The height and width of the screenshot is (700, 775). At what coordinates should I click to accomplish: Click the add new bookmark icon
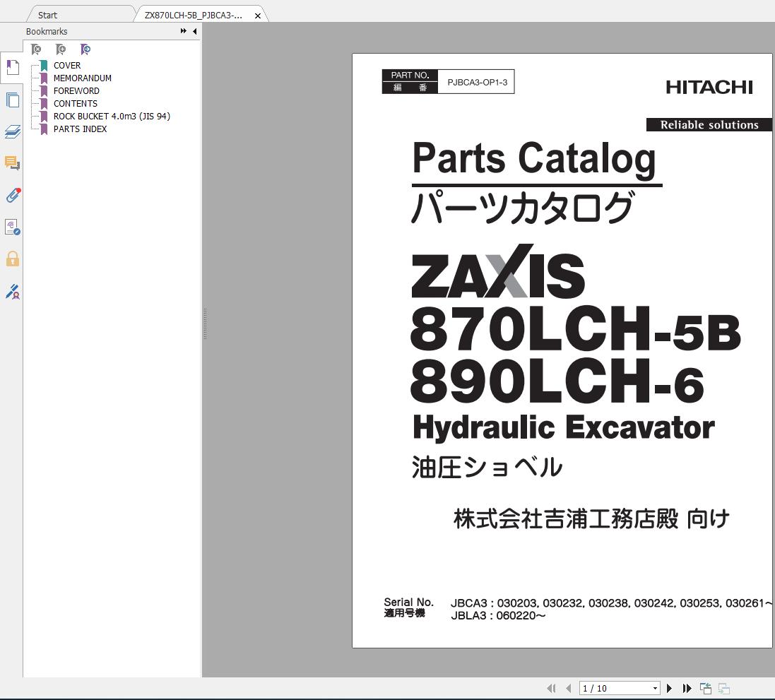point(61,49)
